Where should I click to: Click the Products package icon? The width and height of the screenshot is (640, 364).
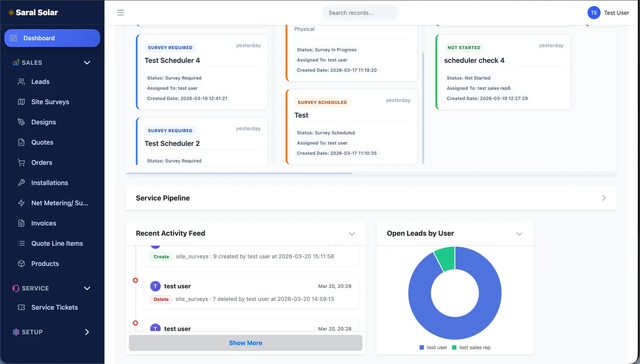[22, 263]
